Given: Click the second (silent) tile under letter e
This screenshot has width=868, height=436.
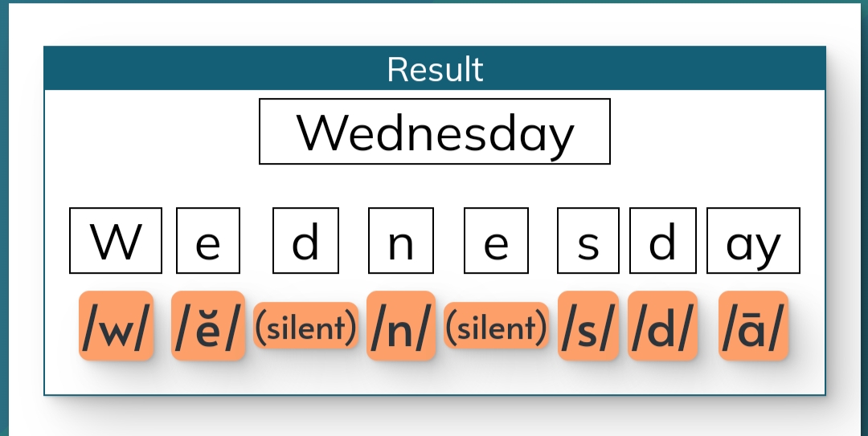Looking at the screenshot, I should (496, 326).
